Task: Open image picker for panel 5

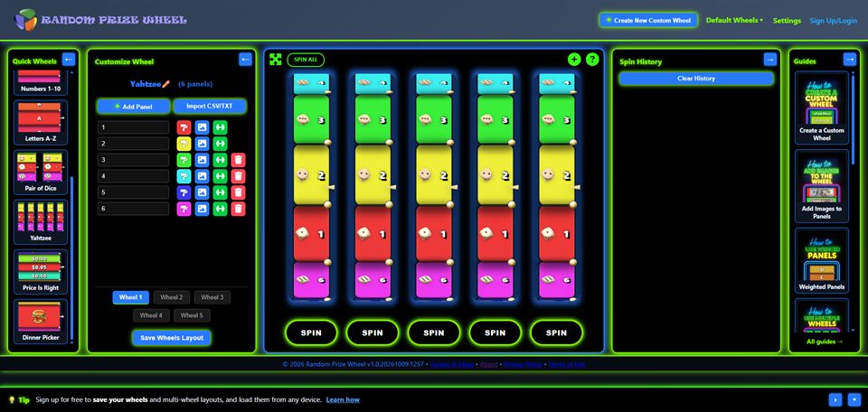Action: [x=202, y=192]
